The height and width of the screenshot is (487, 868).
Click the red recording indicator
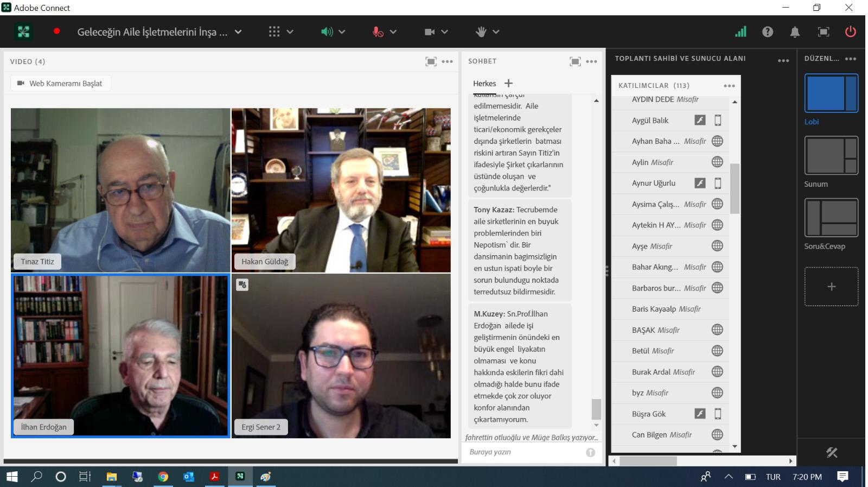(56, 31)
